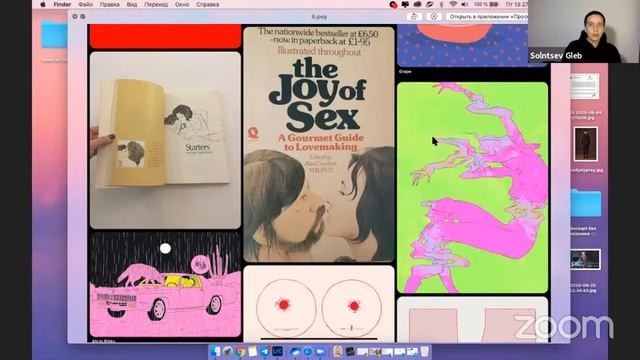Open the Файл menu
The width and height of the screenshot is (640, 360).
85,4
